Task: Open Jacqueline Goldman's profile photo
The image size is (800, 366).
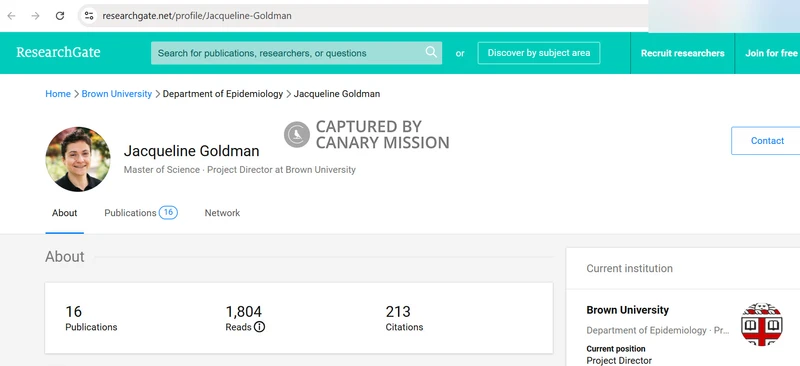Action: 78,159
